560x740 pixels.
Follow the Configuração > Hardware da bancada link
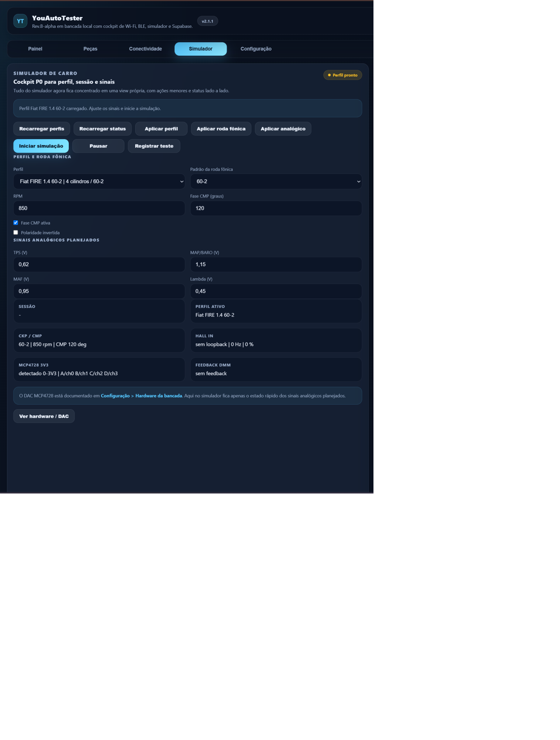pos(141,396)
